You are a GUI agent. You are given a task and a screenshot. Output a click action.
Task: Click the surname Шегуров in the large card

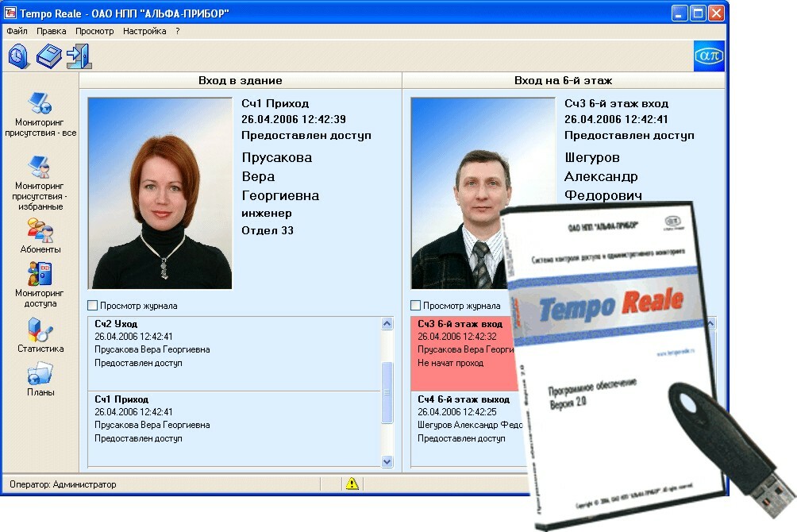click(592, 158)
